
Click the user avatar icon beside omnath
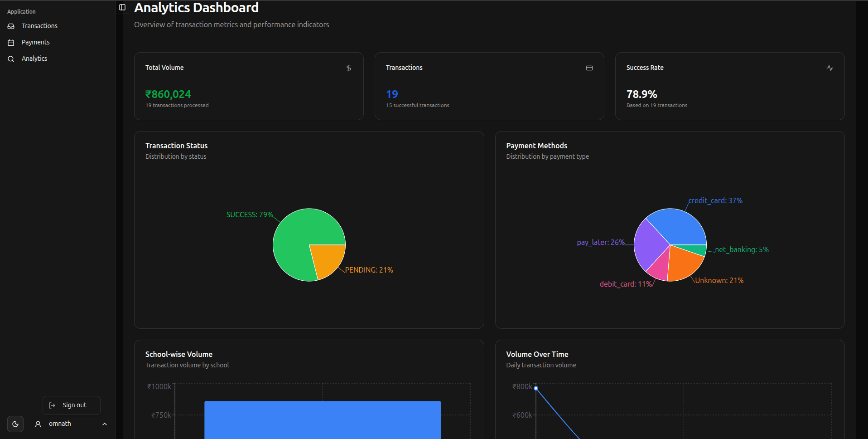(x=38, y=424)
